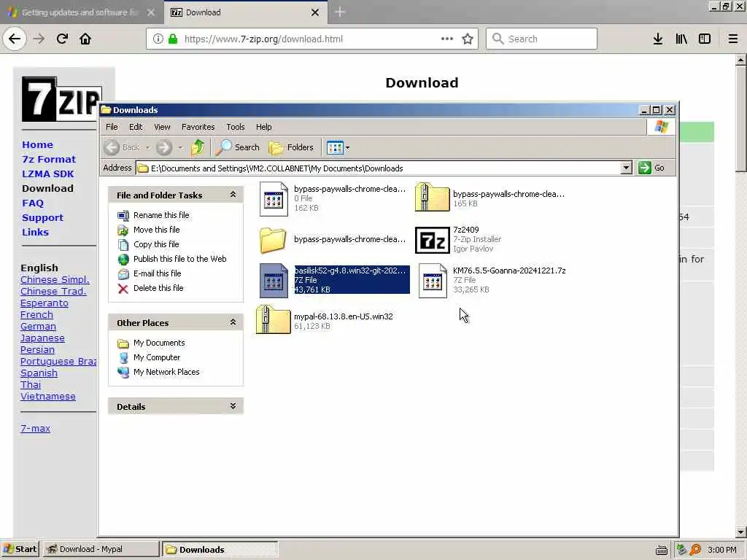Open the File menu
The image size is (747, 560).
(112, 127)
